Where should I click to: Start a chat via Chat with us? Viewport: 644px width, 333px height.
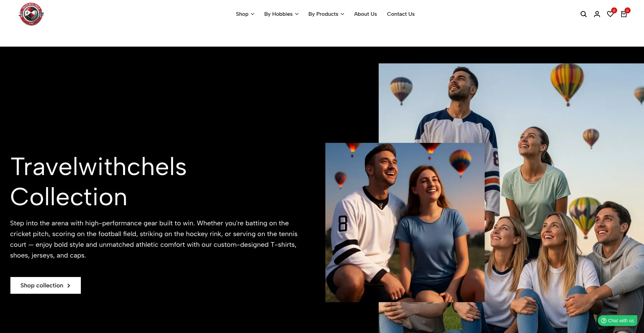pos(618,321)
